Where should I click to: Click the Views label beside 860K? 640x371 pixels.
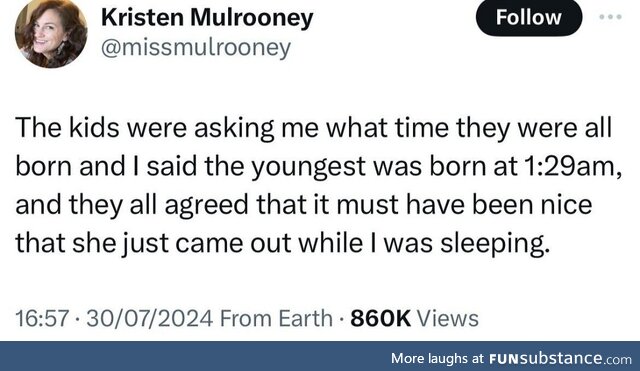point(447,318)
